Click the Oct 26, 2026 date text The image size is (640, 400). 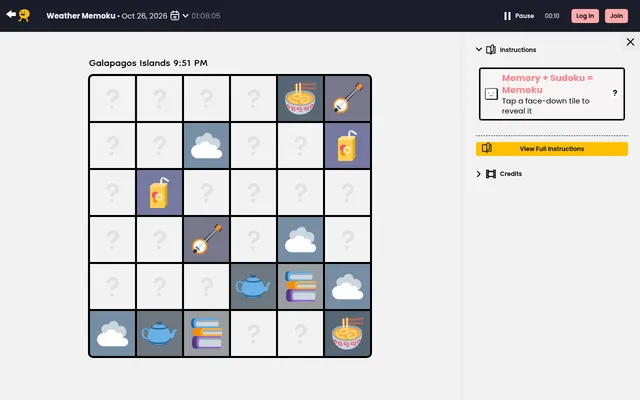(x=144, y=16)
